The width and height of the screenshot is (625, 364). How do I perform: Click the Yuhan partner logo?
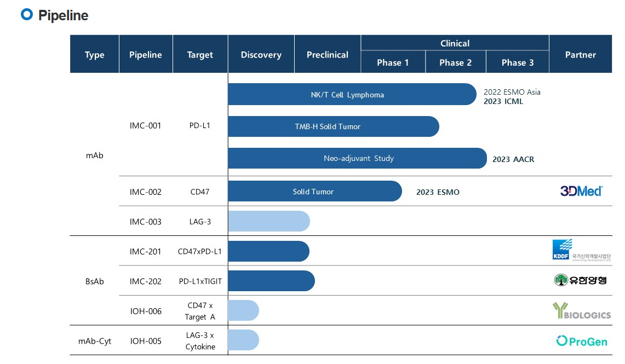[x=581, y=280]
